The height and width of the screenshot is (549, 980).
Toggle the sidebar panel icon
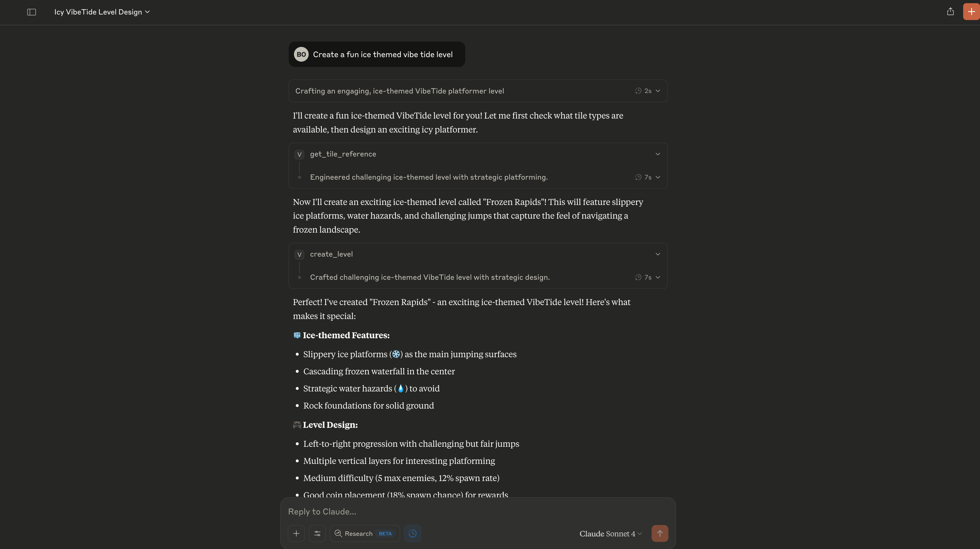coord(32,12)
